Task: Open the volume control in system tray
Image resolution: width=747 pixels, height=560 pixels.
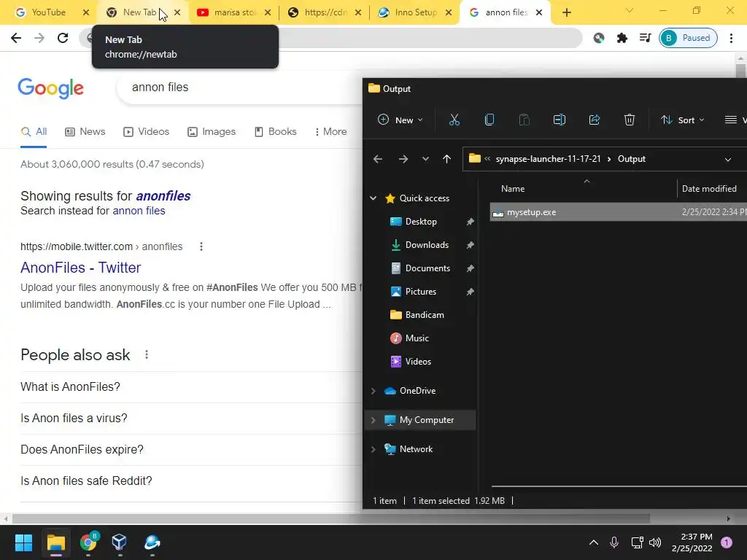Action: pos(655,542)
